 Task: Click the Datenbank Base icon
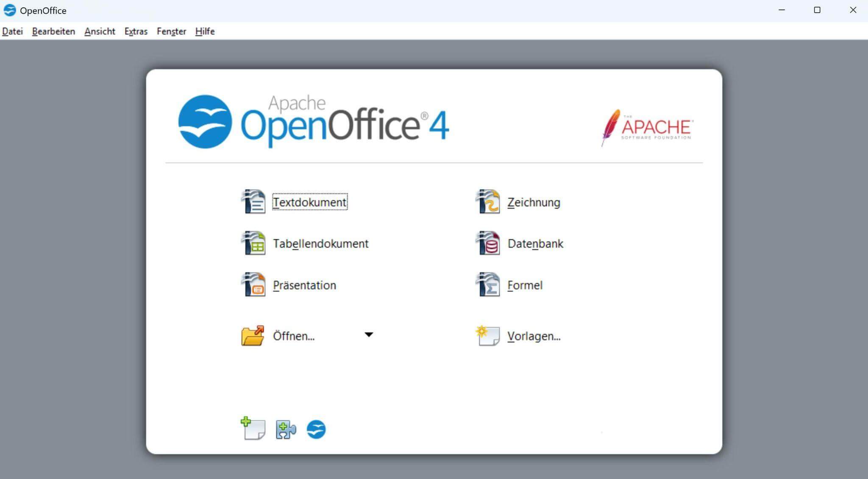click(x=488, y=243)
